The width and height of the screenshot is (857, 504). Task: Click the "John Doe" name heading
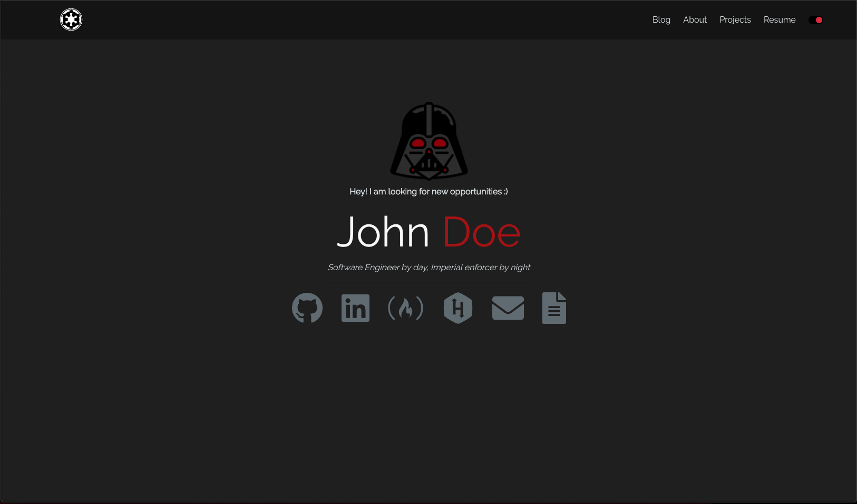coord(428,232)
